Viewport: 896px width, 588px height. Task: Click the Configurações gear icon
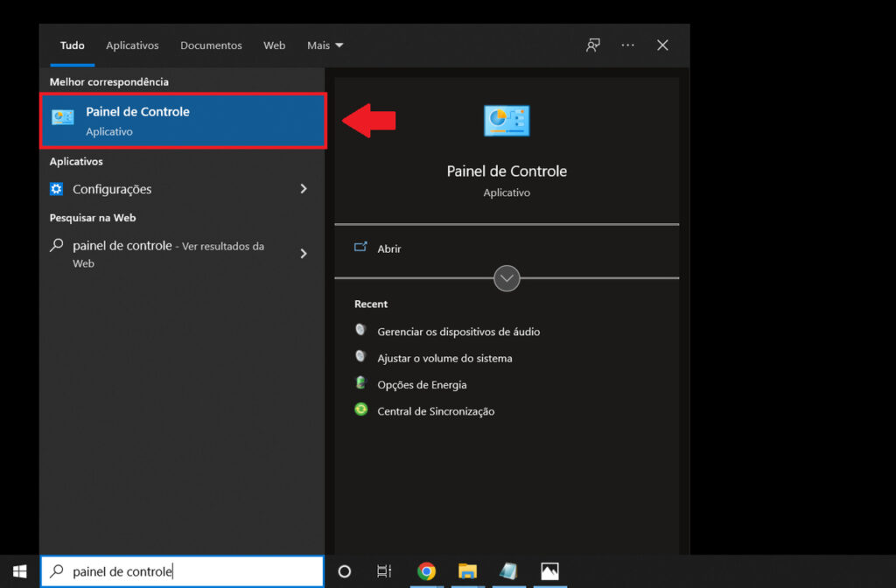[x=57, y=188]
